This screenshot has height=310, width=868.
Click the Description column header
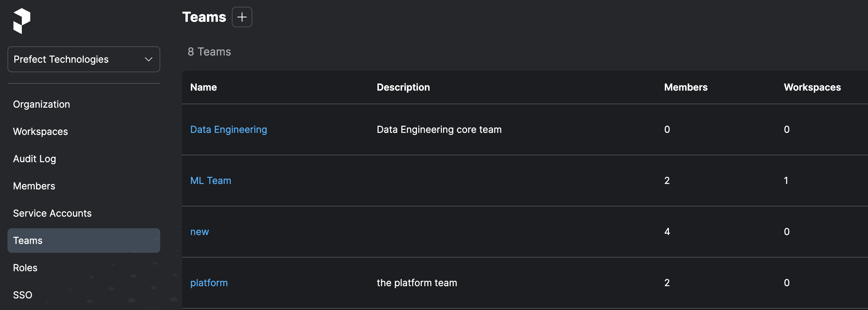(x=403, y=87)
